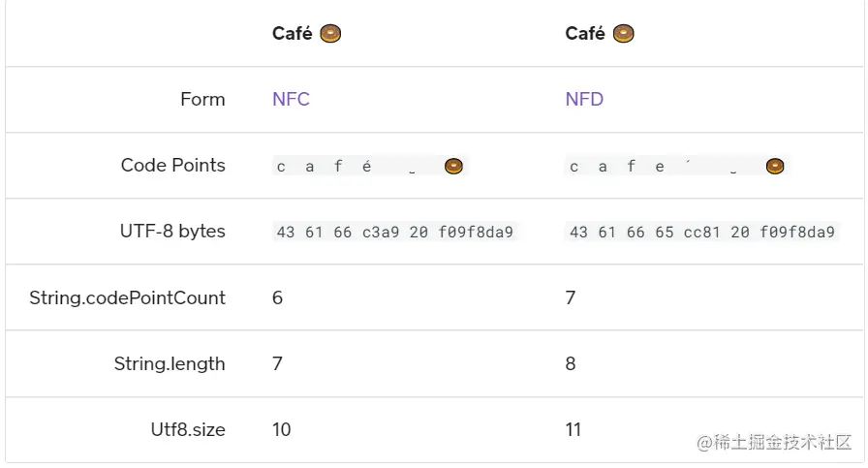Viewport: 868px width, 468px height.
Task: Click the watermark text at bottom right
Action: 773,443
